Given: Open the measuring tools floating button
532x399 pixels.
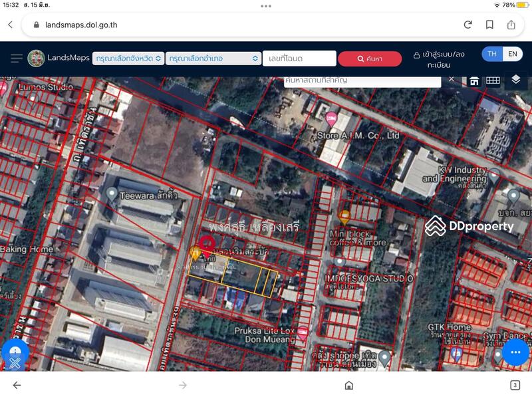Looking at the screenshot, I should [x=15, y=354].
